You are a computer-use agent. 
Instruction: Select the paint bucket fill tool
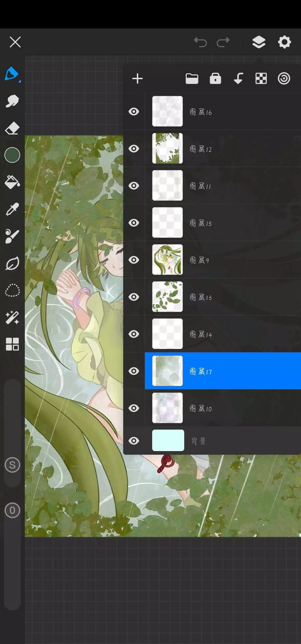pos(12,182)
